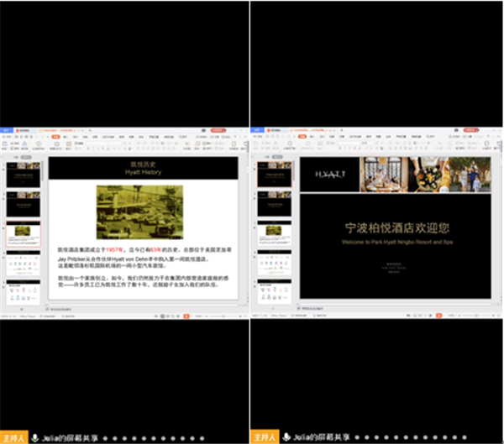This screenshot has height=444, width=504.
Task: Open the Insert ribbon tab in left window
Action: (x=66, y=137)
